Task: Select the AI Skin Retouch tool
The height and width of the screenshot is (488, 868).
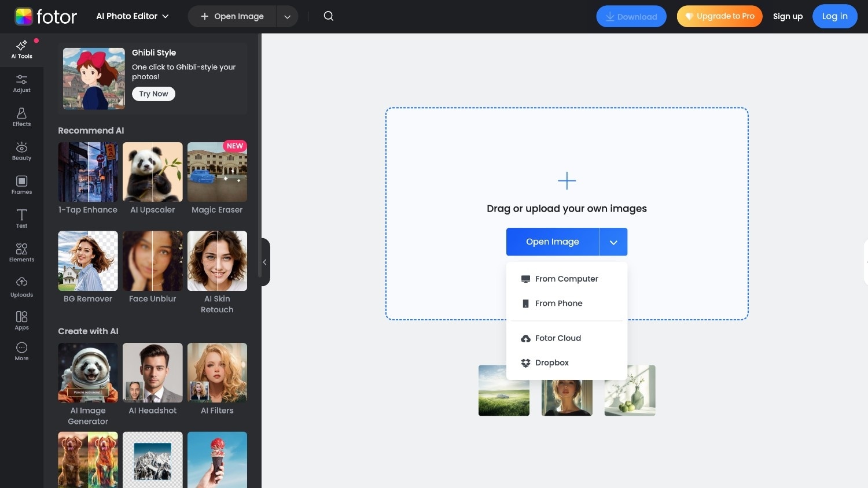Action: [217, 273]
